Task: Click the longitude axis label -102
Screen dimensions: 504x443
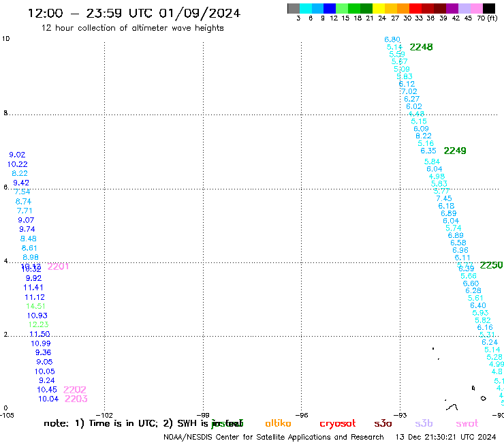Action: [x=105, y=415]
